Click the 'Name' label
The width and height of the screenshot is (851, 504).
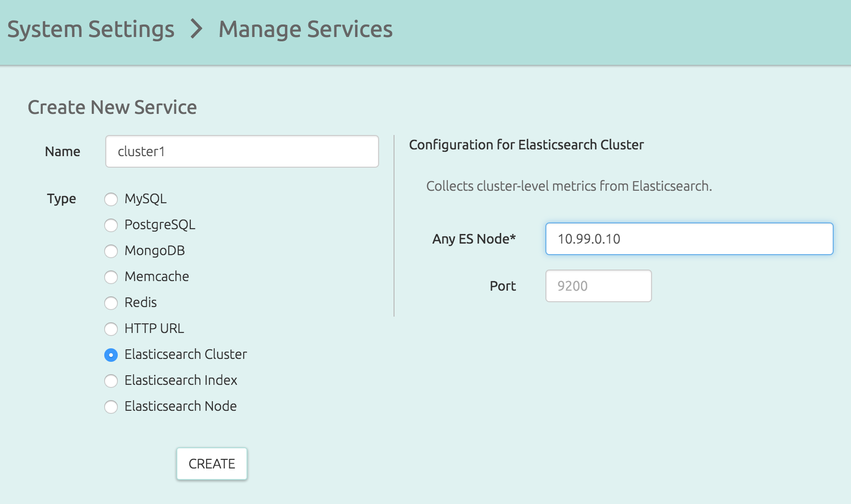coord(62,151)
